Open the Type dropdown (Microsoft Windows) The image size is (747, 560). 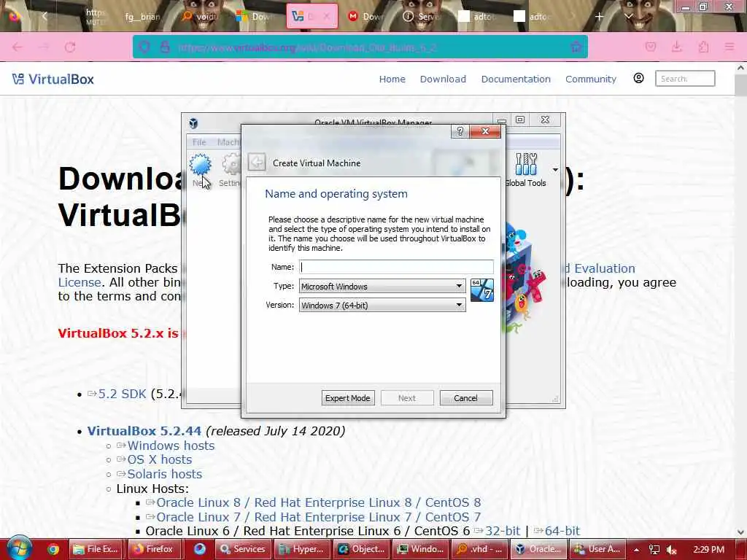coord(382,286)
